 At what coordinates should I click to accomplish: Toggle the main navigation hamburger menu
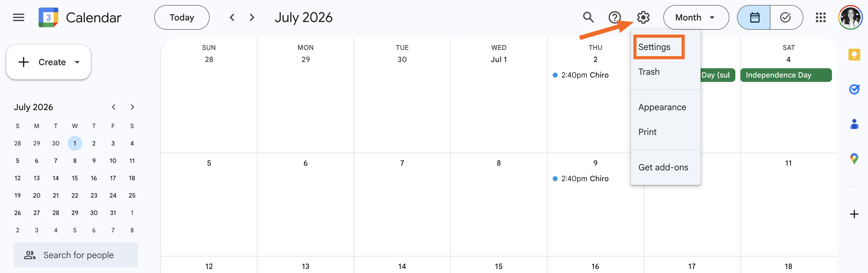click(19, 17)
